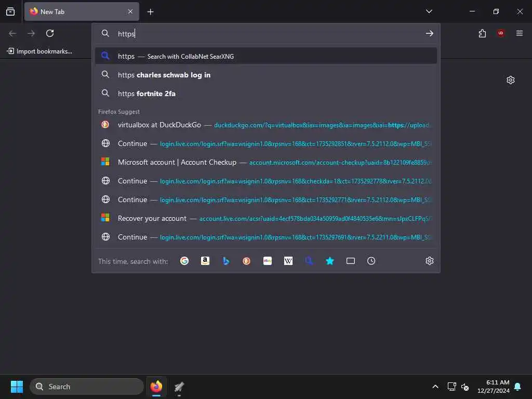Go forward one page
This screenshot has width=532, height=399.
click(31, 33)
